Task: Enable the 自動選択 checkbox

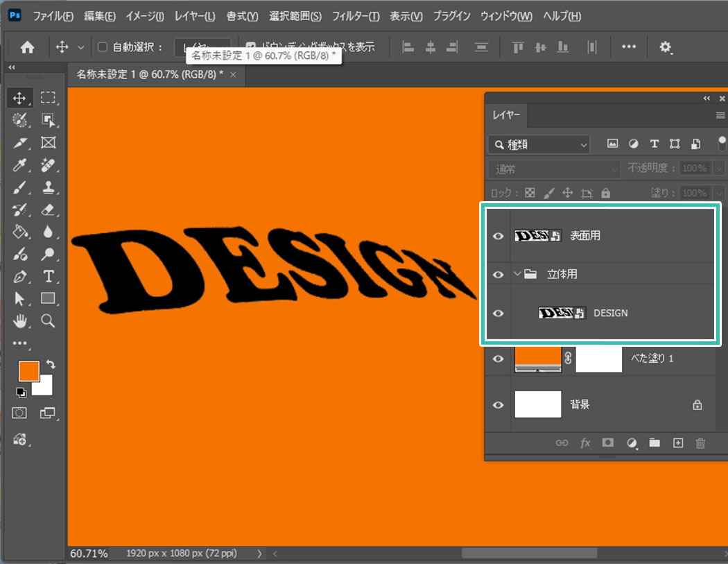Action: pos(103,47)
